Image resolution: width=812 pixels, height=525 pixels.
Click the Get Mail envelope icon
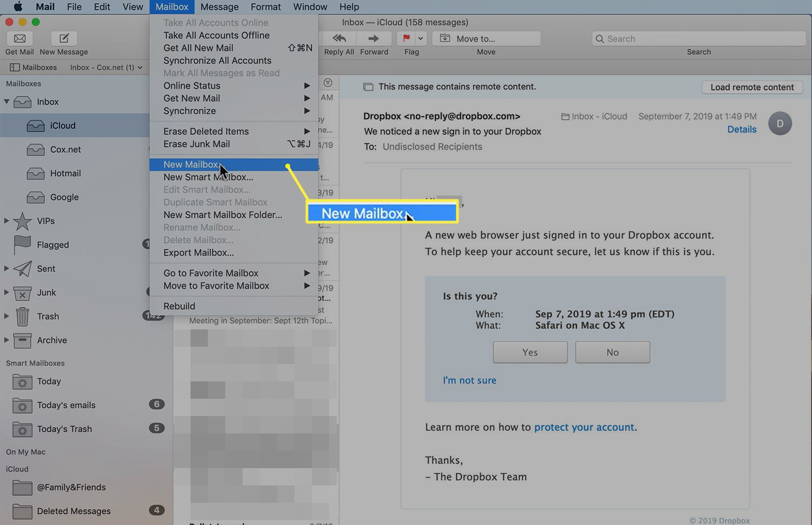[19, 38]
